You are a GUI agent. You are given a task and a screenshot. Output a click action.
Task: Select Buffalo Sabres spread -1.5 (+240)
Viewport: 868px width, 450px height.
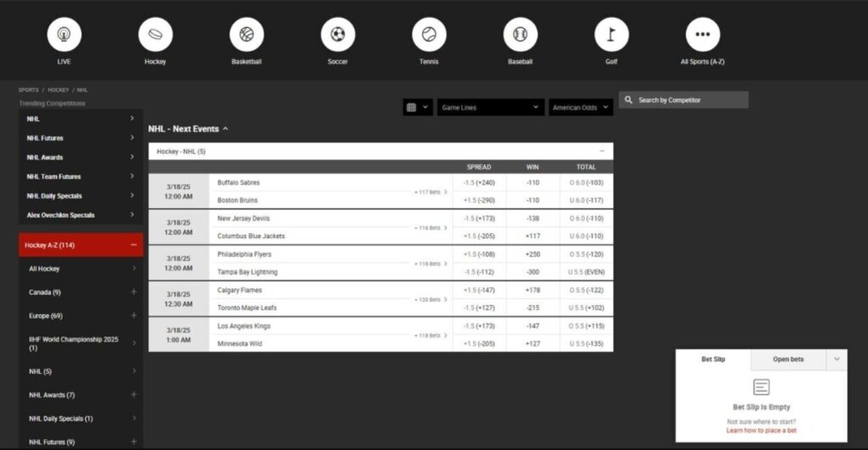click(x=480, y=183)
